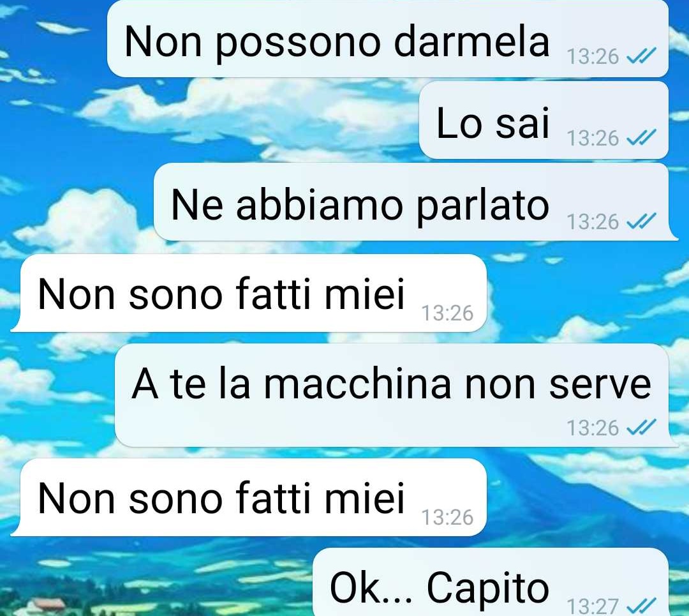The height and width of the screenshot is (616, 689).
Task: Click read checkmarks on 'Ok... Capito'
Action: (x=641, y=606)
